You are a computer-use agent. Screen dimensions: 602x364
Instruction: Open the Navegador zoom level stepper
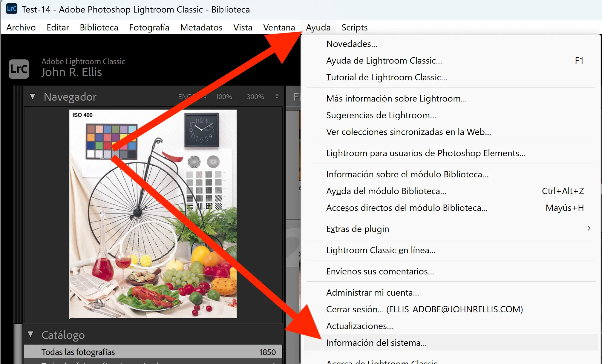277,96
